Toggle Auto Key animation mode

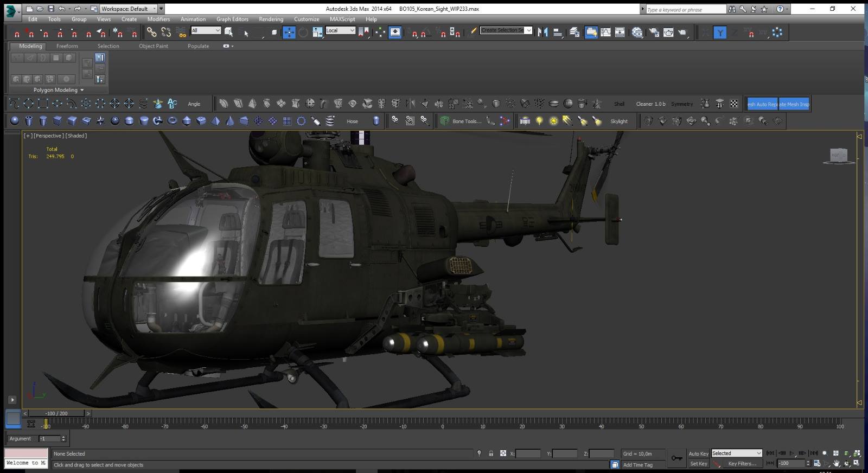click(x=698, y=453)
